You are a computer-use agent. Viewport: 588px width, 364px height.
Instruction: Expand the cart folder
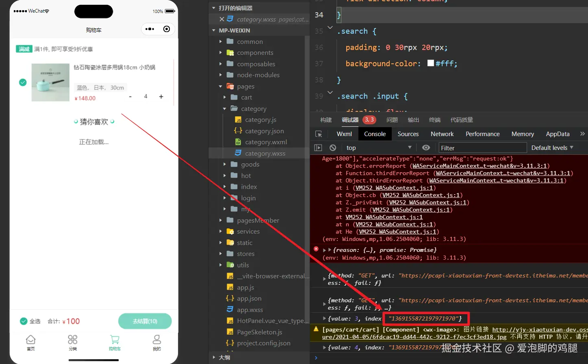(x=225, y=97)
